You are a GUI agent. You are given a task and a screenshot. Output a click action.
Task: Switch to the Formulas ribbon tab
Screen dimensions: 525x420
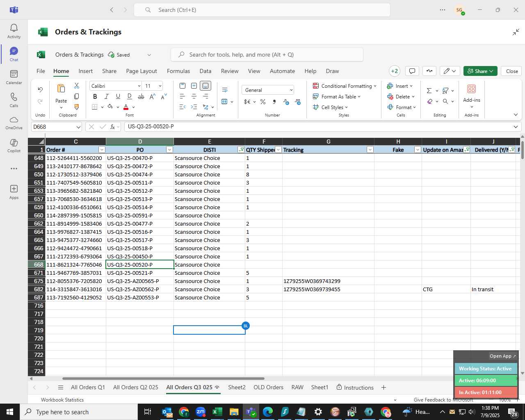click(178, 71)
